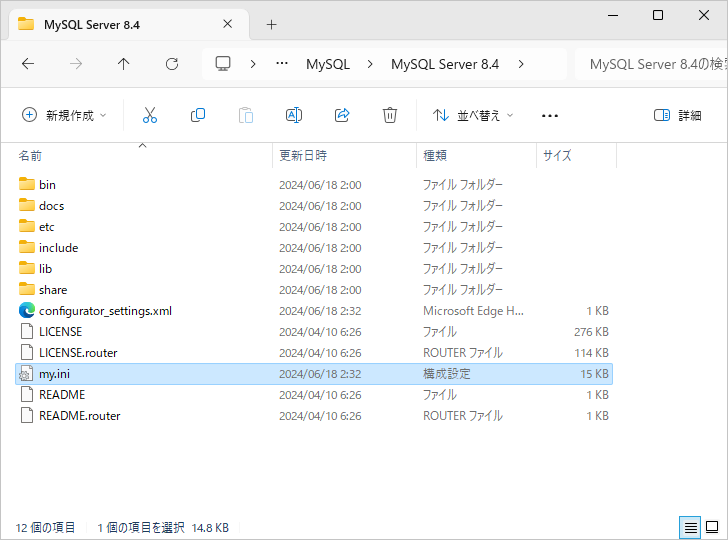This screenshot has width=728, height=540.
Task: Open the bin folder icon
Action: tap(27, 184)
